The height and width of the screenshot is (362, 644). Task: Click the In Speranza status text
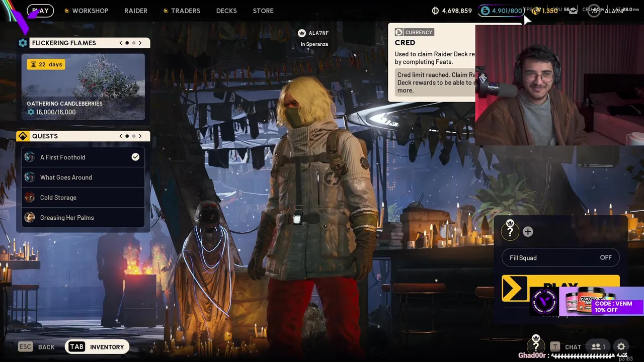tap(314, 44)
